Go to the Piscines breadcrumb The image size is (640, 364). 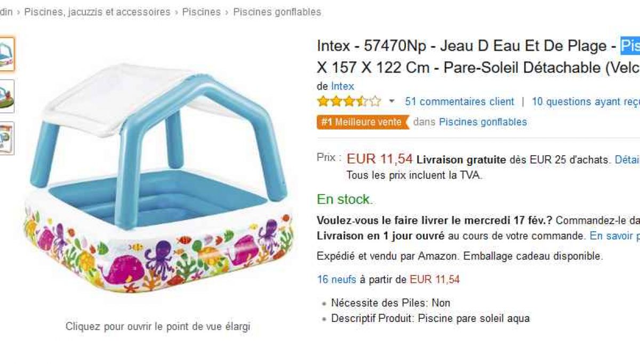pos(202,12)
